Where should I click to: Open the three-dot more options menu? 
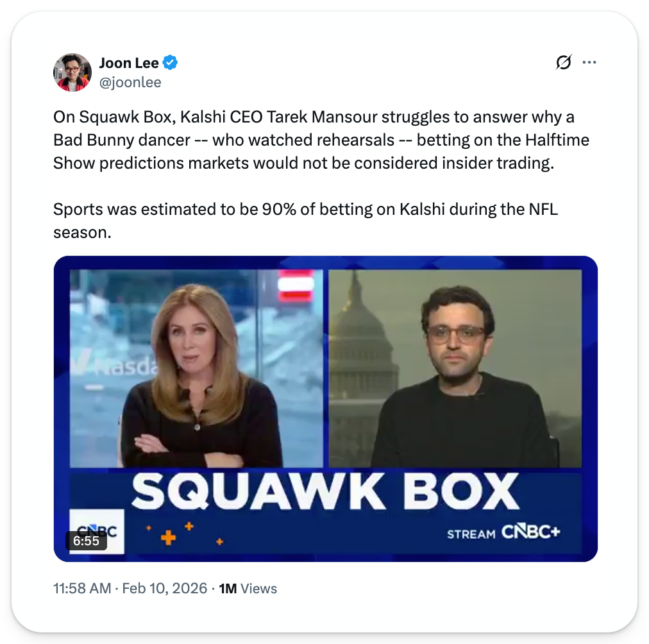tap(589, 62)
